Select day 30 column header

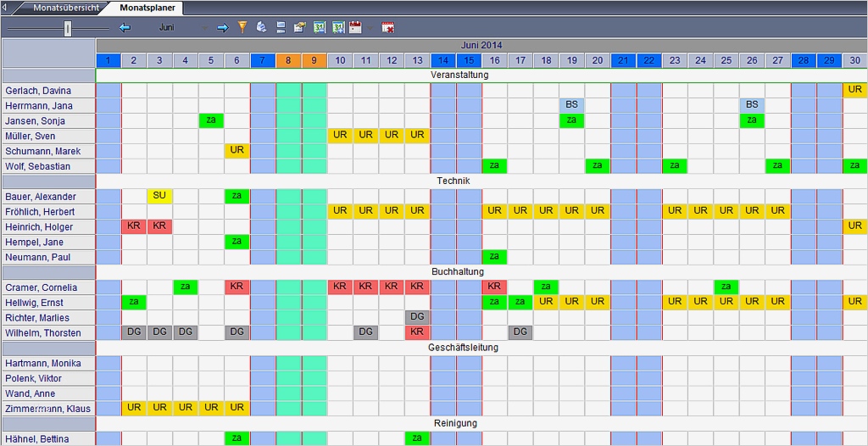tap(854, 60)
